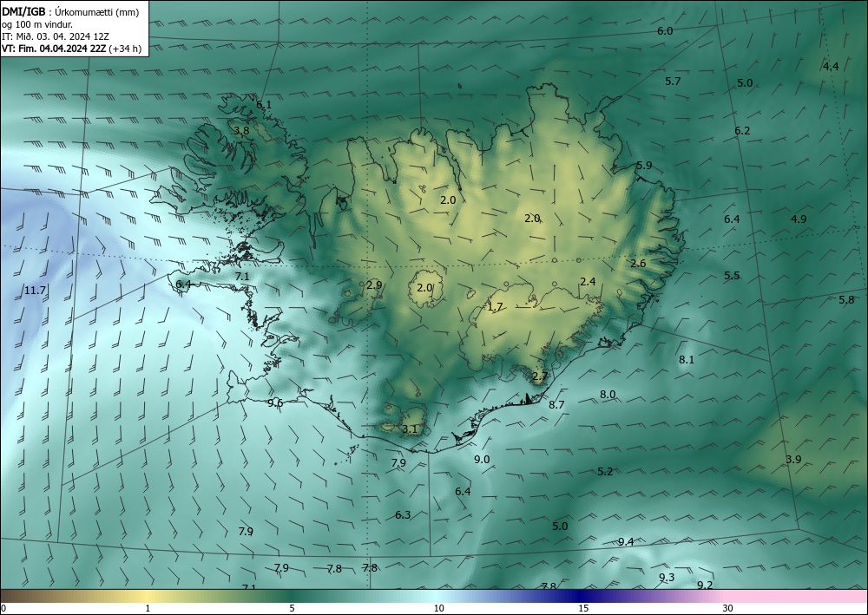Click the '10' label on the color scale
Screen dimensions: 868x615
click(x=438, y=608)
